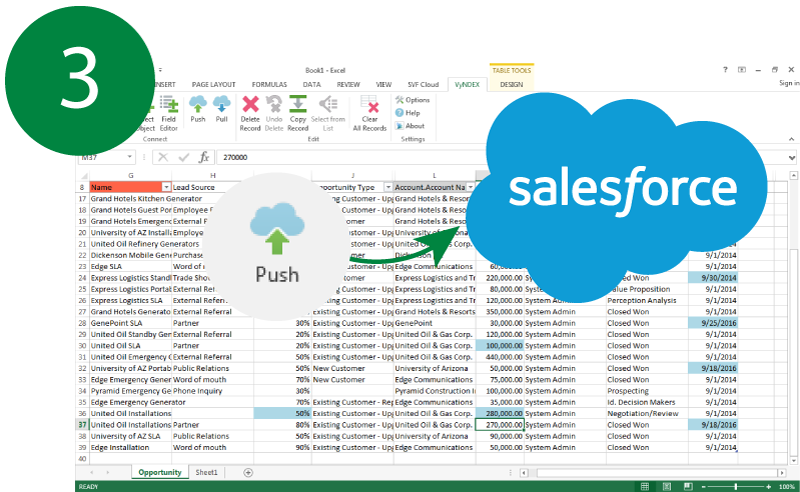800x492 pixels.
Task: Select highlighted date cell '9/25/2016'
Action: pos(713,323)
